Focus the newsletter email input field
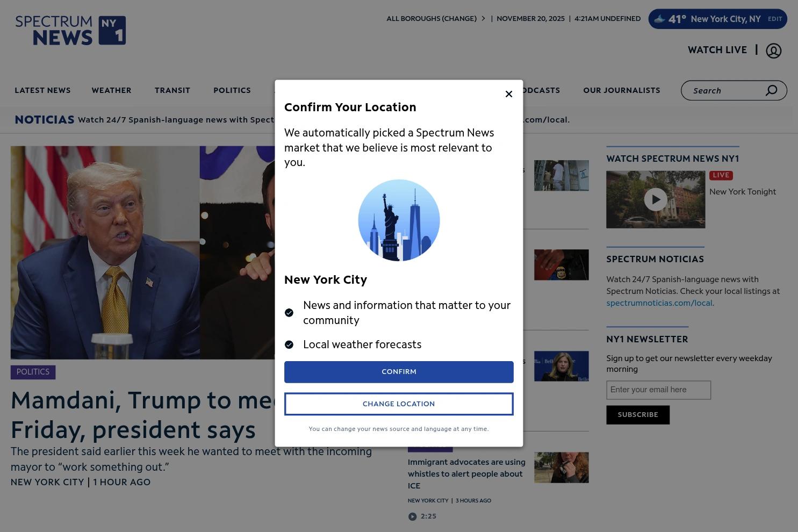The height and width of the screenshot is (532, 798). 658,390
